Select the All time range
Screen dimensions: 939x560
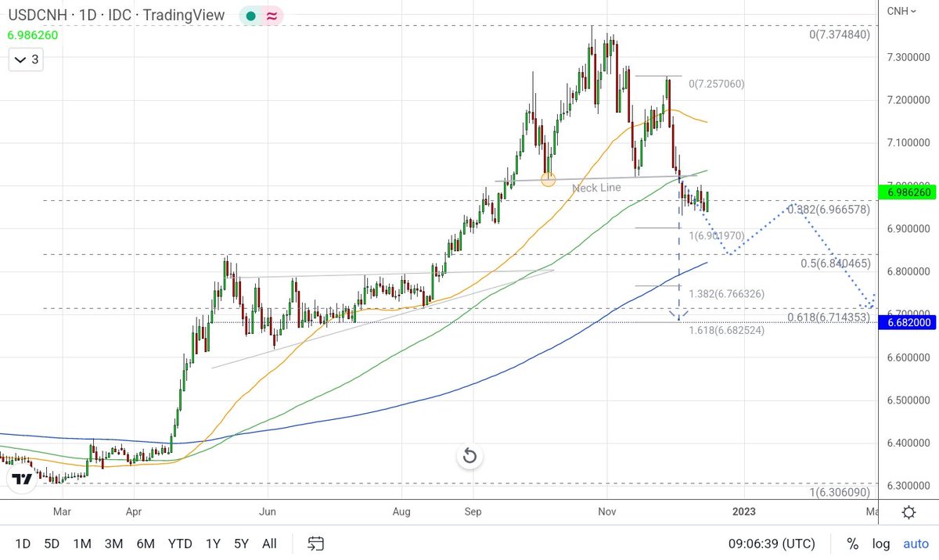[x=269, y=544]
